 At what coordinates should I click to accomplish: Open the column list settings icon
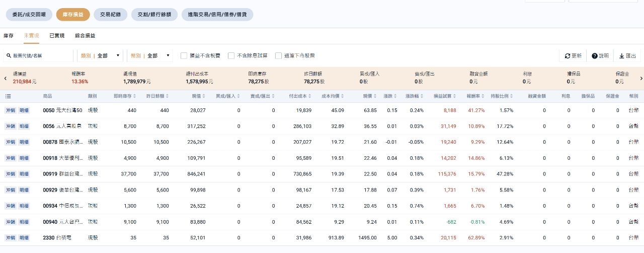pos(8,96)
